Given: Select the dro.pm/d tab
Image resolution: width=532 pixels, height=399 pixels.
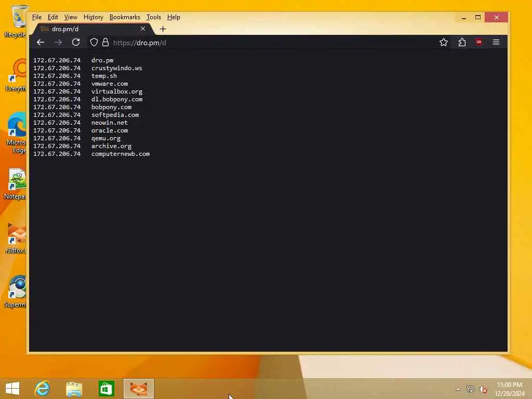Looking at the screenshot, I should coord(92,29).
